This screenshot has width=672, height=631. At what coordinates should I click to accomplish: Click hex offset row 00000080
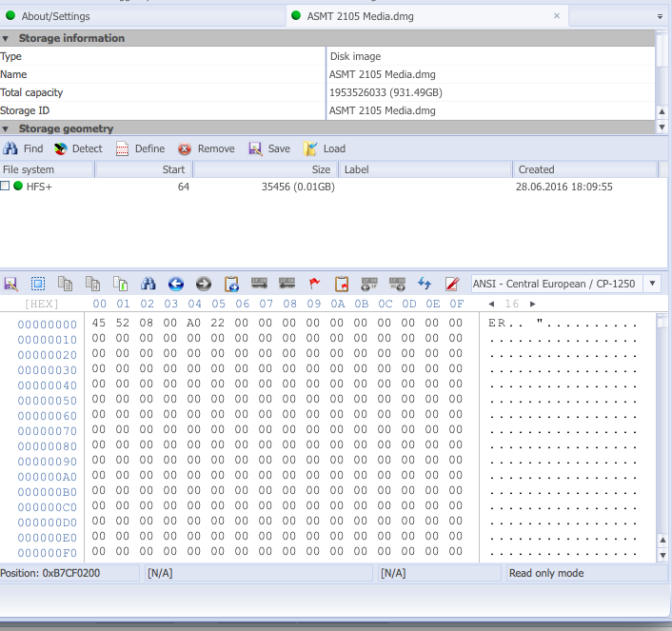tap(48, 446)
